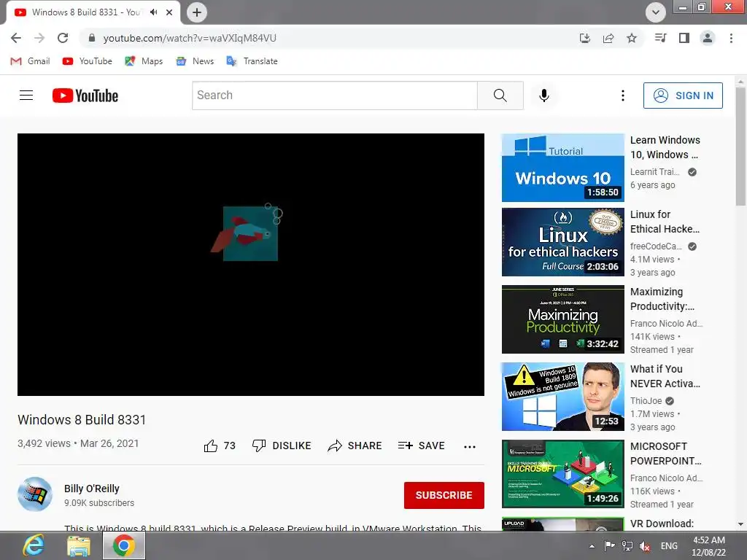Launch Internet Explorer from taskbar
747x560 pixels.
click(34, 545)
